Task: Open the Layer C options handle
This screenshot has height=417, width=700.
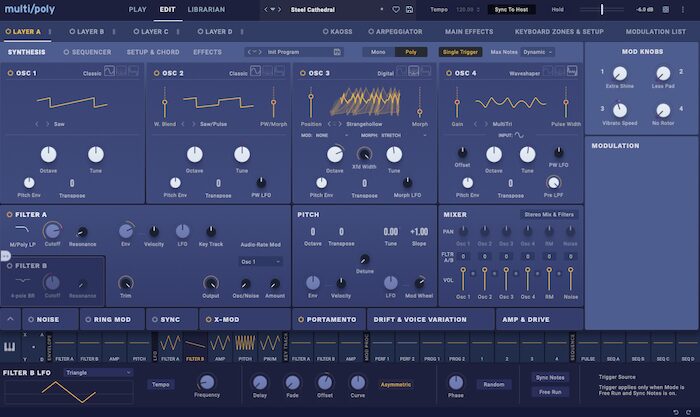Action: (178, 32)
